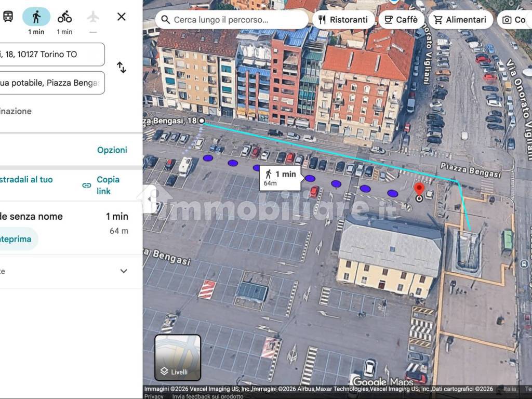The image size is (532, 399).
Task: Close the directions panel
Action: click(x=122, y=17)
